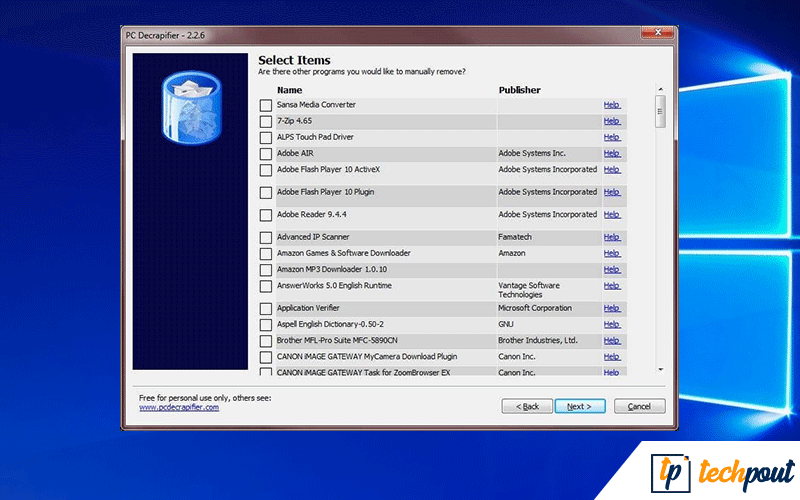Click the recycle bin wizard image
Viewport: 800px width, 500px height.
pos(190,108)
